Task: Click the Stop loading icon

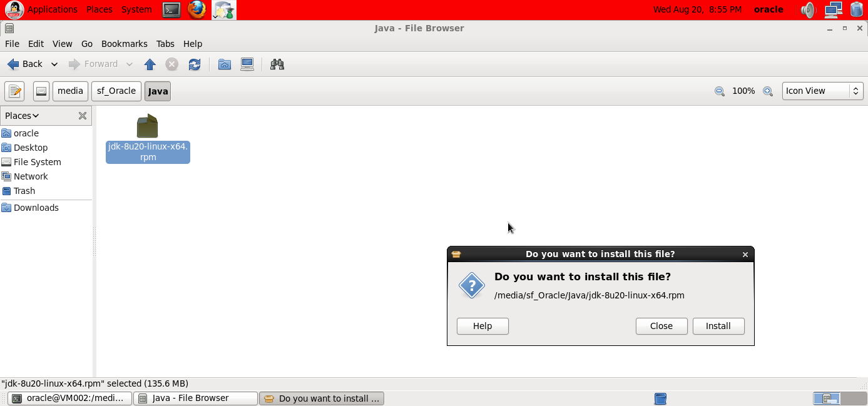Action: click(x=171, y=64)
